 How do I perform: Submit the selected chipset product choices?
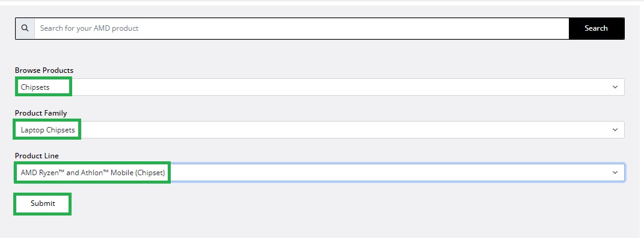tap(43, 204)
